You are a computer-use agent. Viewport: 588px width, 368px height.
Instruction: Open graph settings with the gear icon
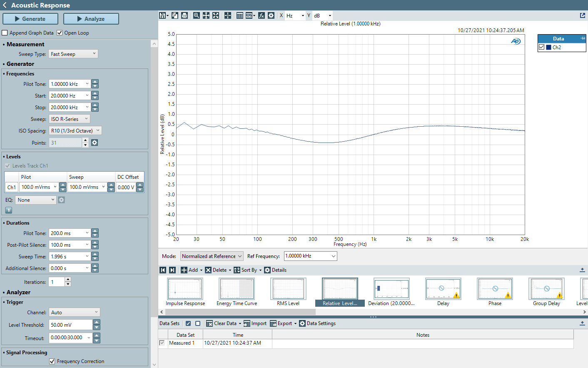point(271,15)
